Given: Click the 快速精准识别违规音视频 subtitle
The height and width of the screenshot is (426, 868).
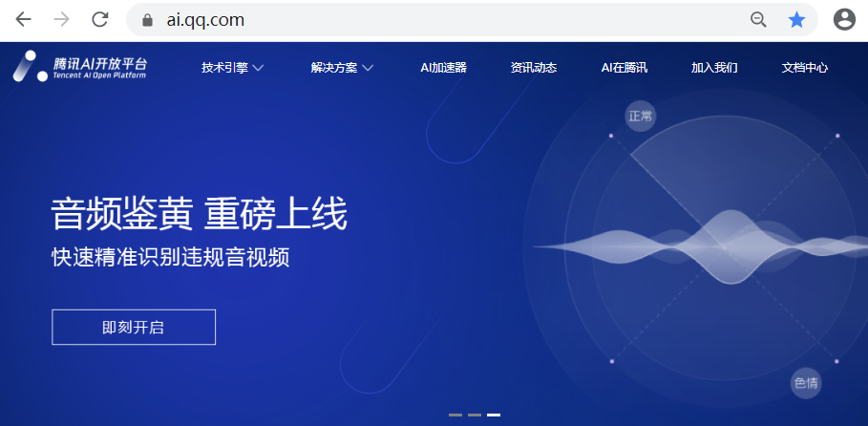Looking at the screenshot, I should [x=171, y=258].
